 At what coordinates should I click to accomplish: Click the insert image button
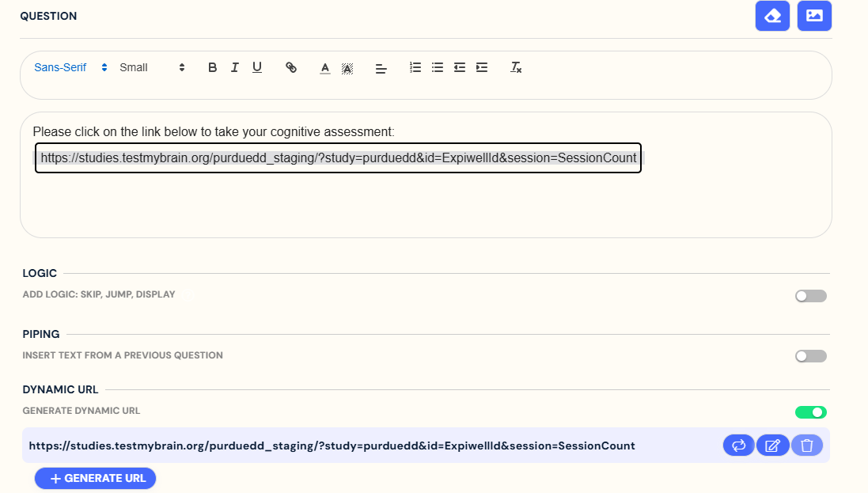814,16
